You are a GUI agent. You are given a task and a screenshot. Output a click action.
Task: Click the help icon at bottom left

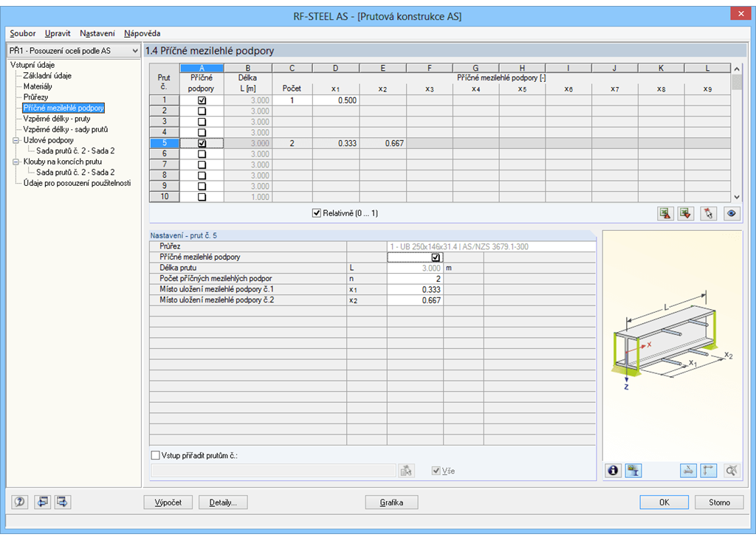[x=20, y=502]
